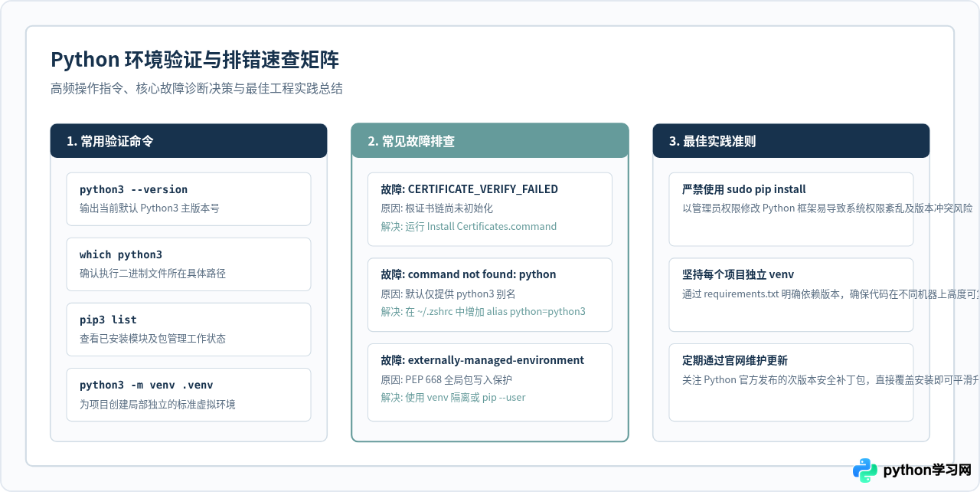Click the '为项目创建局部独立的标准虚拟环境' description
980x492 pixels.
157,404
